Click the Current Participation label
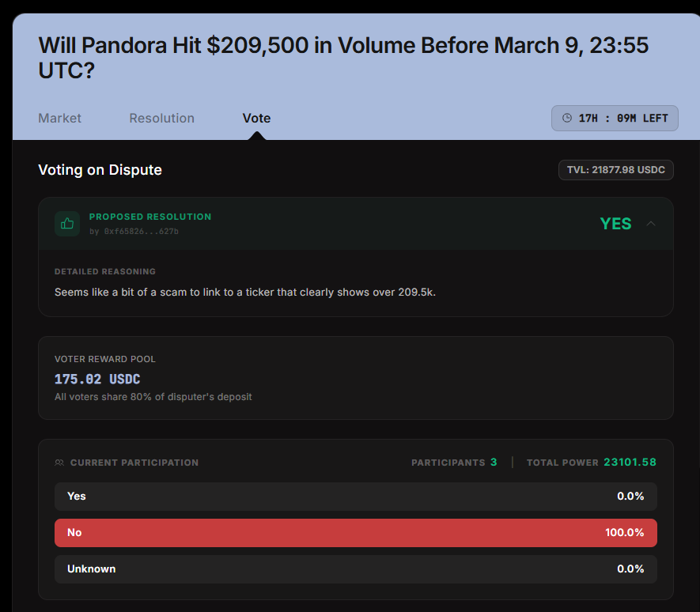 pos(134,463)
